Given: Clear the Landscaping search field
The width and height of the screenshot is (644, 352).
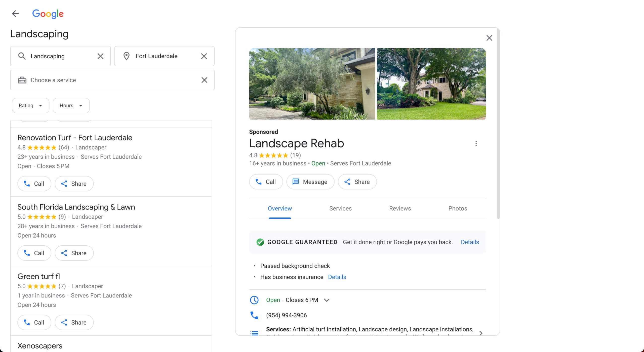Looking at the screenshot, I should (x=100, y=56).
